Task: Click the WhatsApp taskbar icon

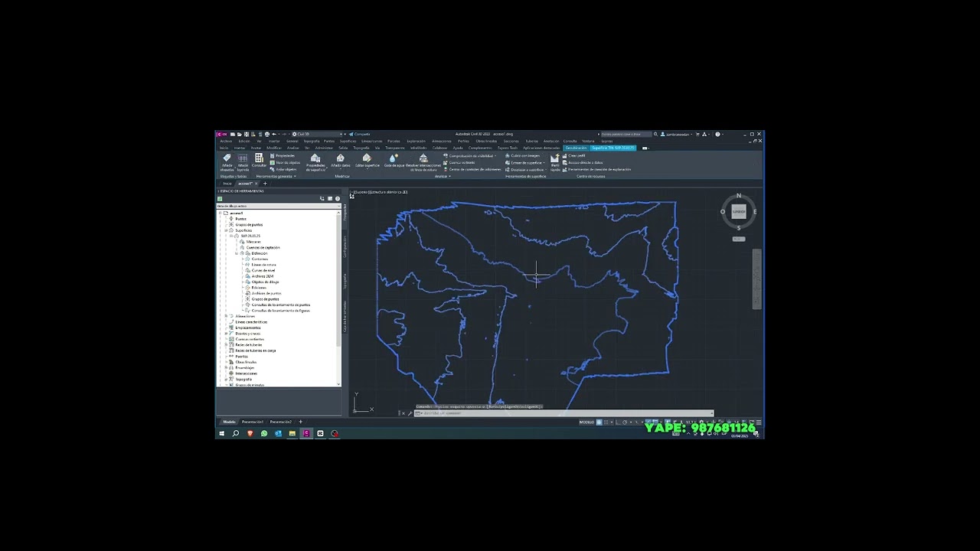Action: (264, 433)
